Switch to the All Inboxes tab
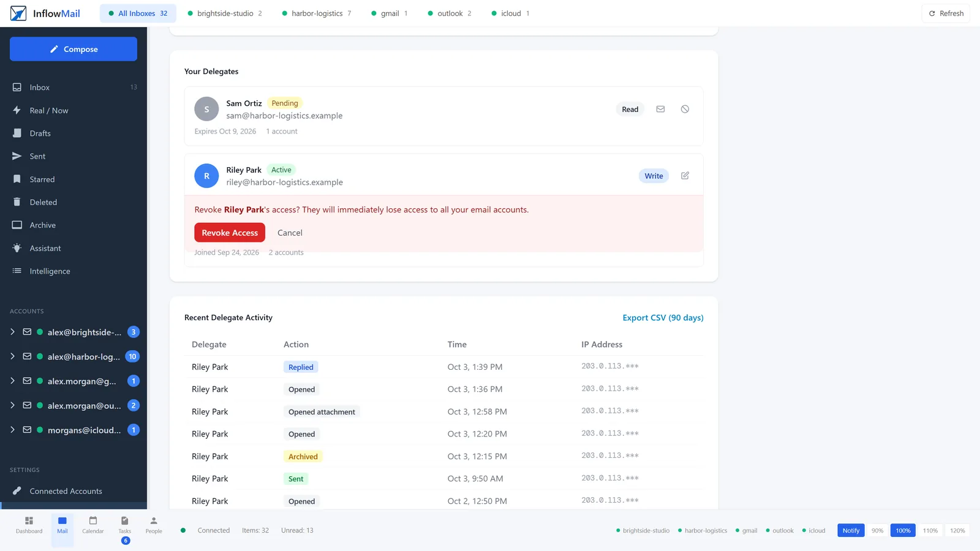The height and width of the screenshot is (551, 980). coord(138,13)
